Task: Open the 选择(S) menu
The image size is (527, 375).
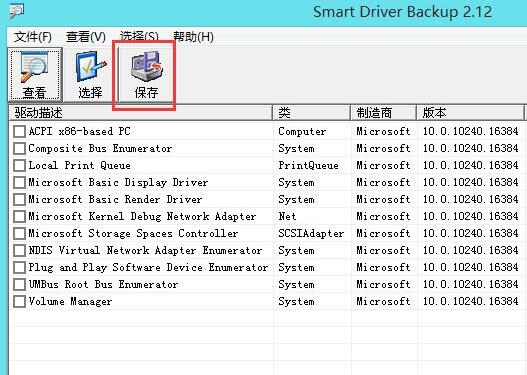Action: pos(139,37)
